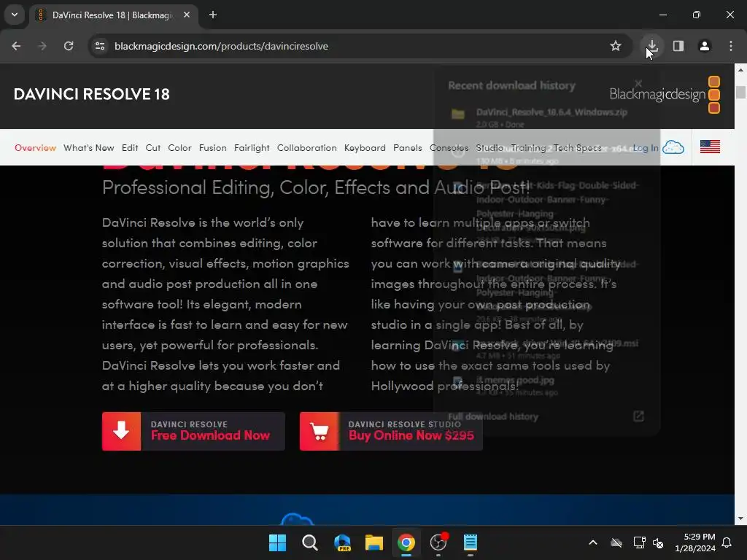Click the browser forward arrow
Screen dimensions: 747x560
[x=42, y=46]
